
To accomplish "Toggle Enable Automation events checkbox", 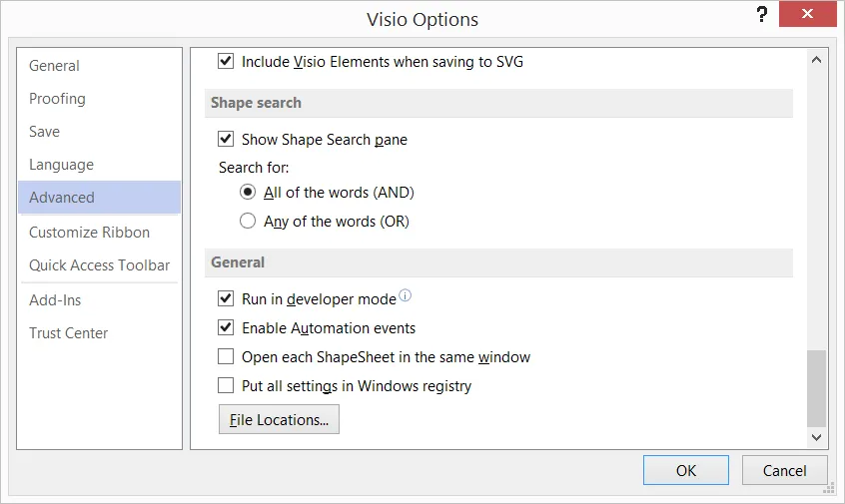I will (226, 327).
